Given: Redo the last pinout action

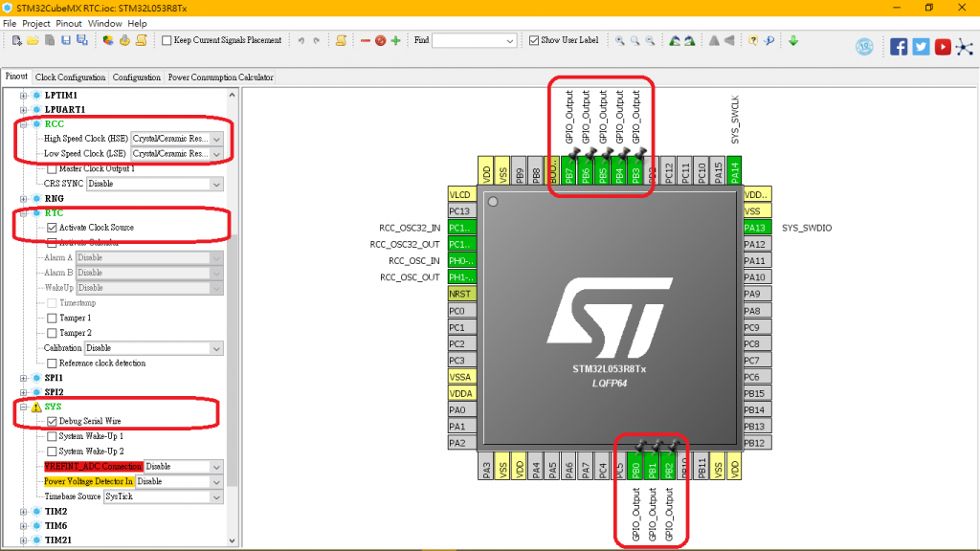Looking at the screenshot, I should point(316,40).
